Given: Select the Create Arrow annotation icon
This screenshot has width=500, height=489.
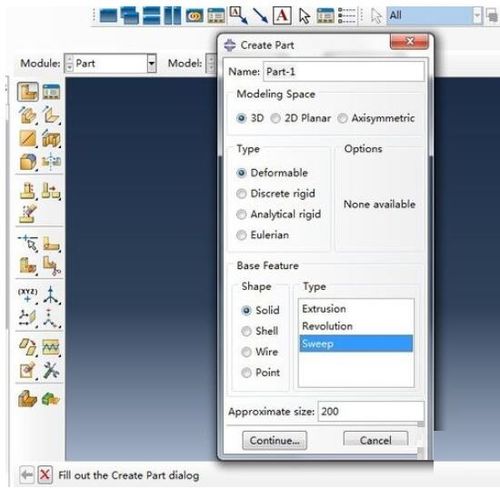Looking at the screenshot, I should (261, 16).
